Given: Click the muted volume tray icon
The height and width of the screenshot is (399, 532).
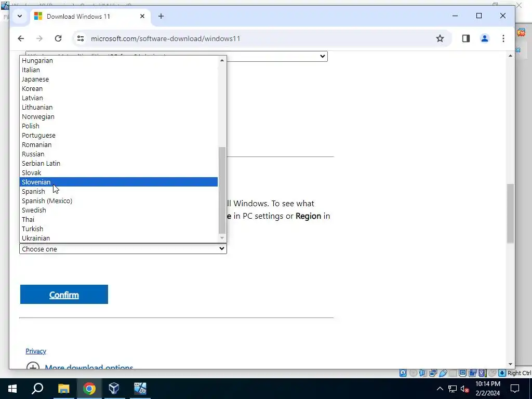Looking at the screenshot, I should 465,389.
